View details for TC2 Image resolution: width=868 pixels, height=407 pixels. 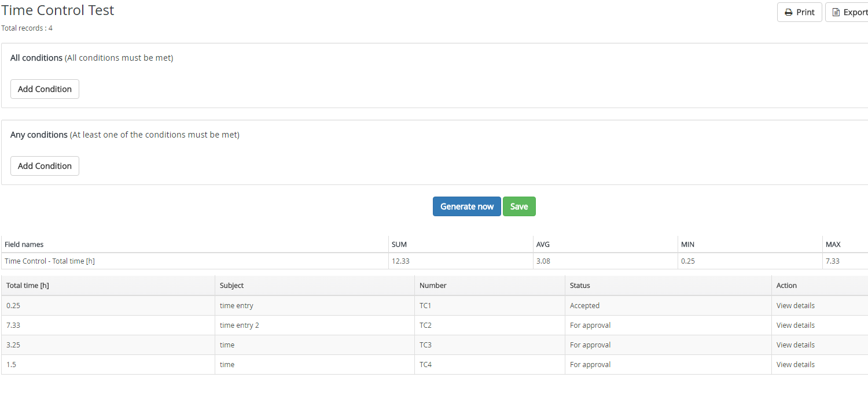click(795, 325)
